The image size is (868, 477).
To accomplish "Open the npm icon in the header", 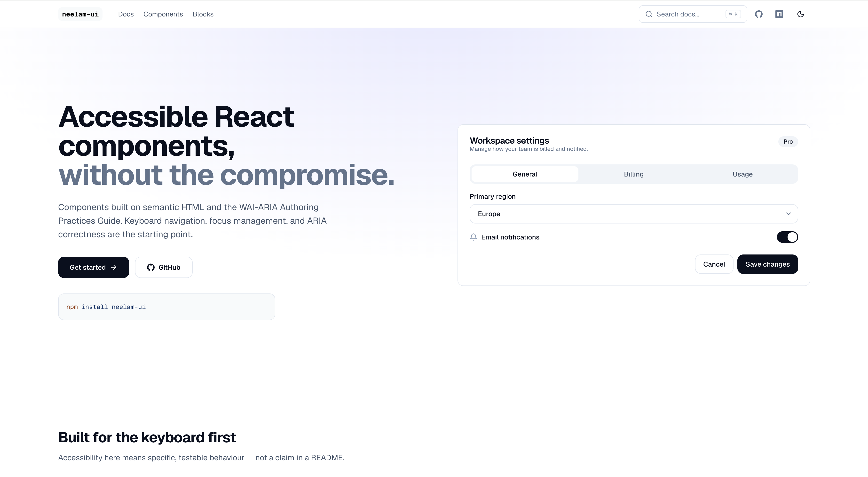I will click(779, 14).
